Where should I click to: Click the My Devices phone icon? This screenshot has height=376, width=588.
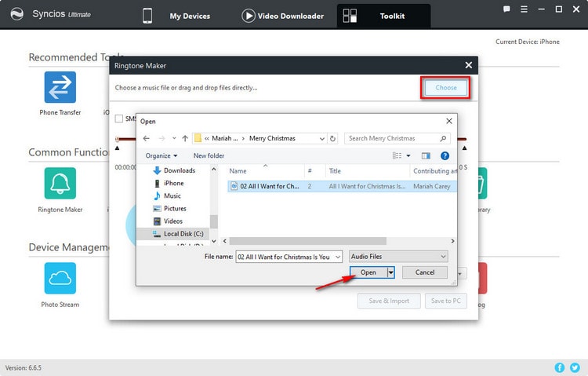point(147,16)
